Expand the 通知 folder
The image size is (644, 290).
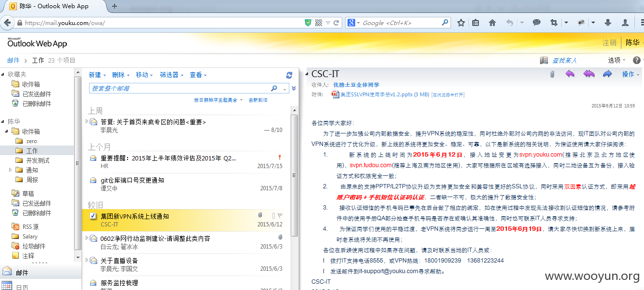(10, 170)
